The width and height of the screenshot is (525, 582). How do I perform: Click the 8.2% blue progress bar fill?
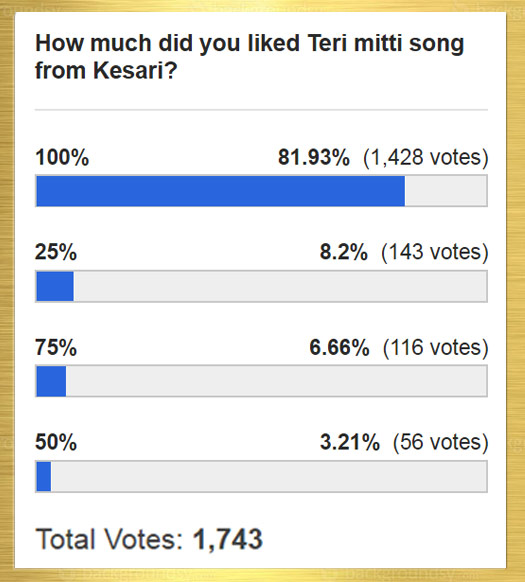[55, 286]
